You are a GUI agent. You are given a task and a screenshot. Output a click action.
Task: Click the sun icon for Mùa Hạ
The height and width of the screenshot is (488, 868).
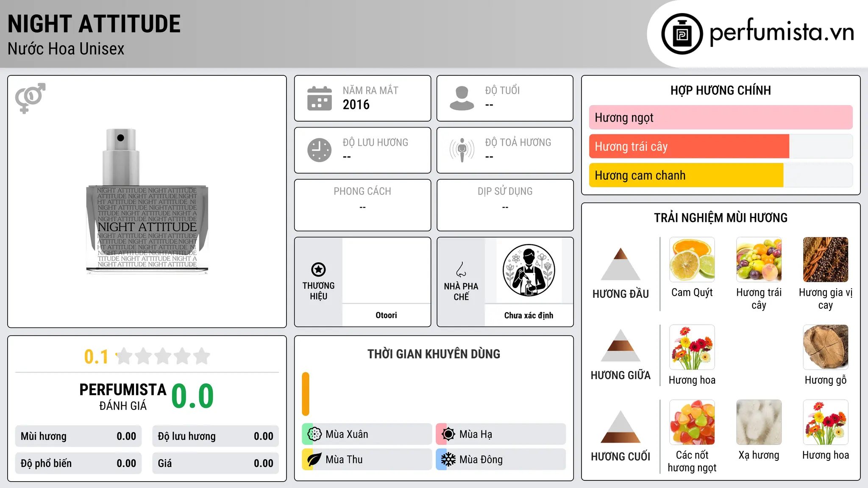448,434
